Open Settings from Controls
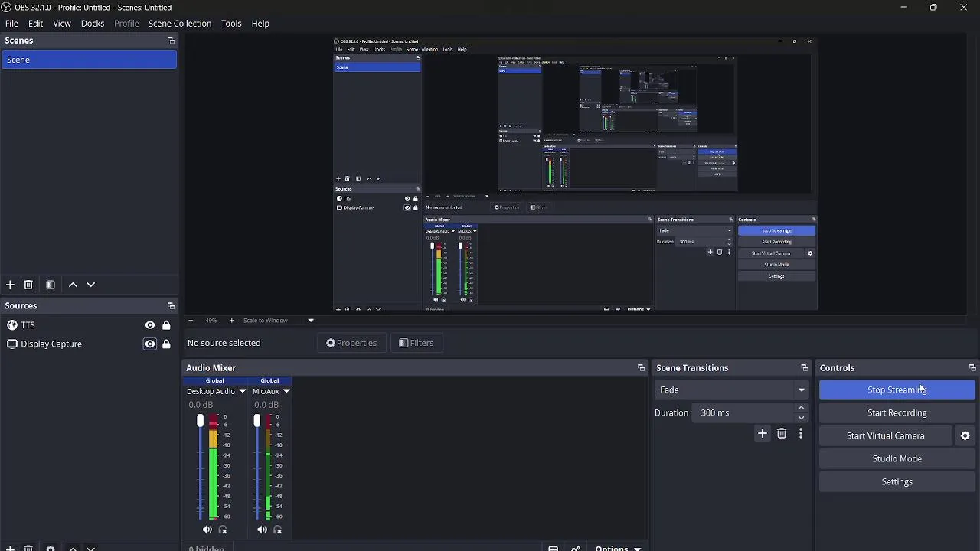Screen dimensions: 980x551 pyautogui.click(x=897, y=482)
